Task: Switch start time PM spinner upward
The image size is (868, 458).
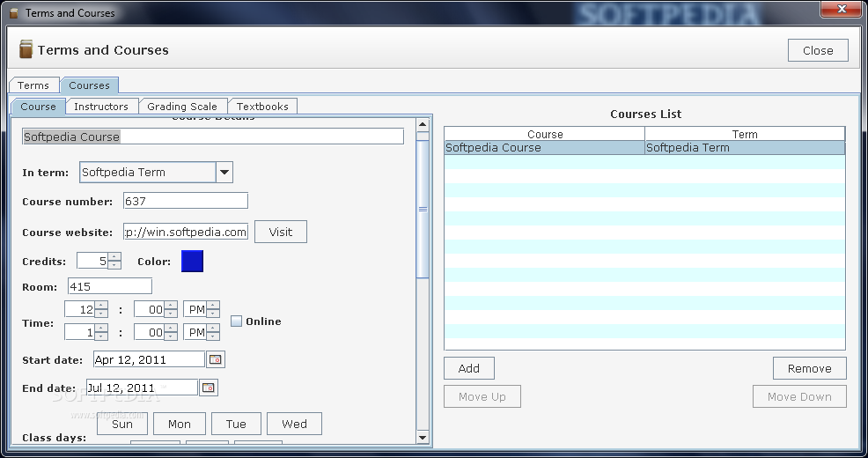Action: (213, 305)
